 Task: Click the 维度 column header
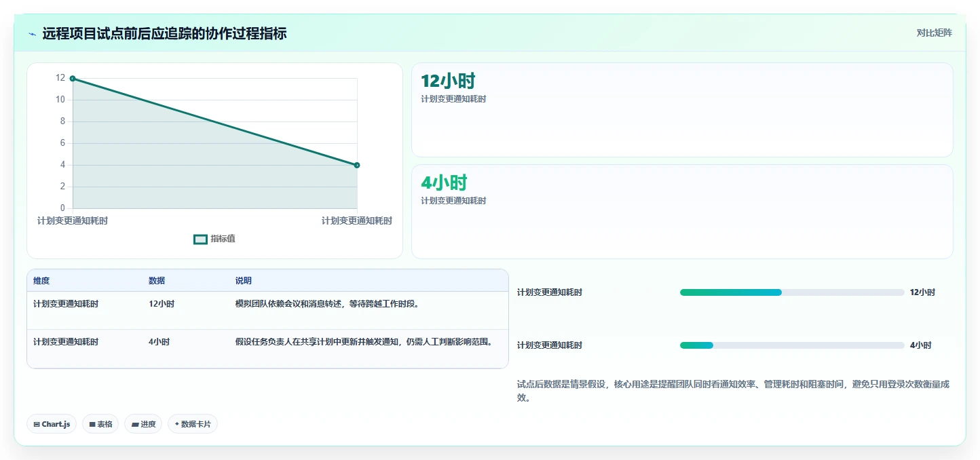tap(41, 281)
